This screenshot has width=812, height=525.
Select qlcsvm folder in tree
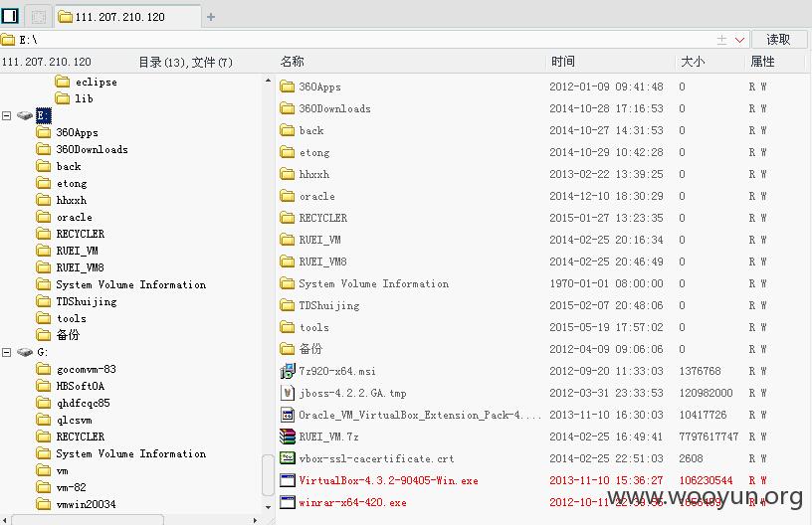(65, 420)
